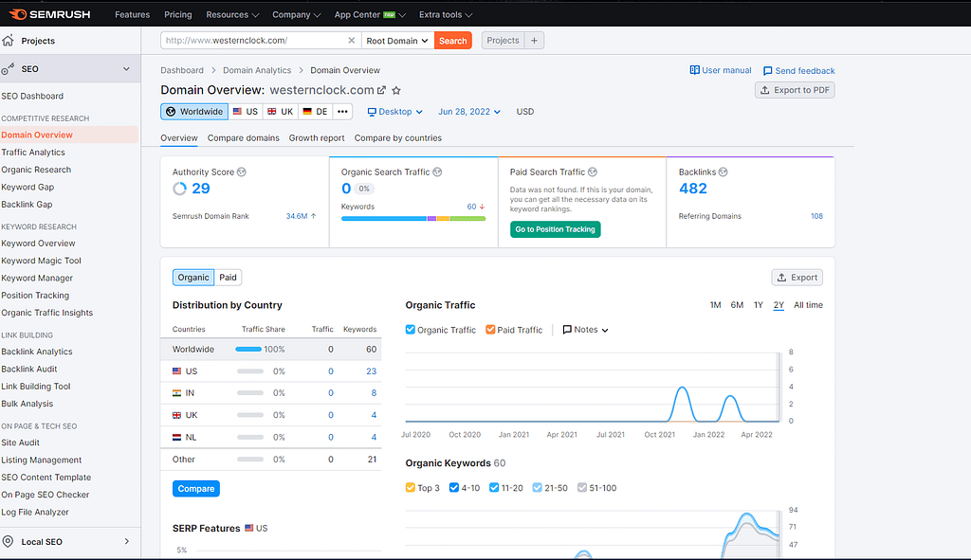Click the Organic Search Traffic info icon

pos(437,172)
